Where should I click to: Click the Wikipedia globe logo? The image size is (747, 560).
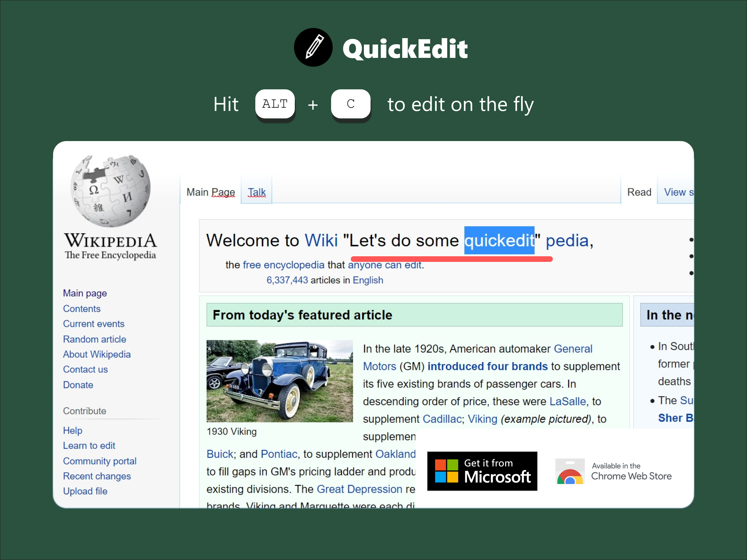[110, 191]
